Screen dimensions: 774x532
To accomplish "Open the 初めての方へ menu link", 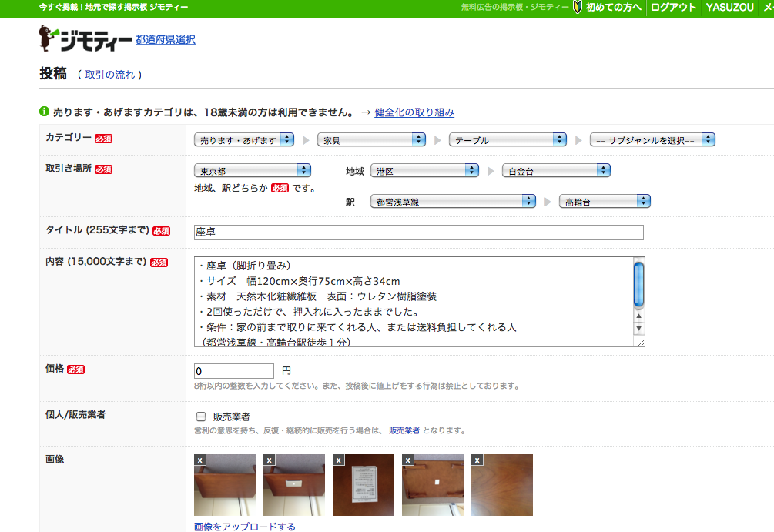I will pyautogui.click(x=613, y=8).
